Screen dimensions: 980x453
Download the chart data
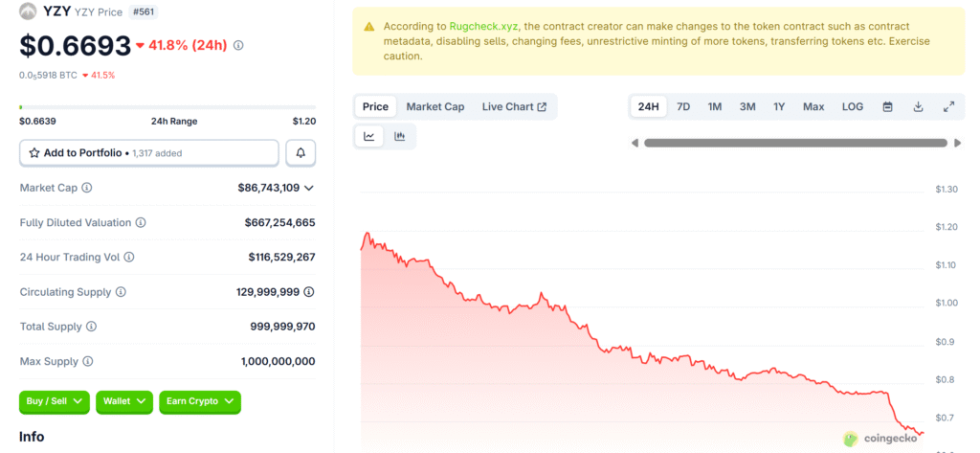(918, 106)
